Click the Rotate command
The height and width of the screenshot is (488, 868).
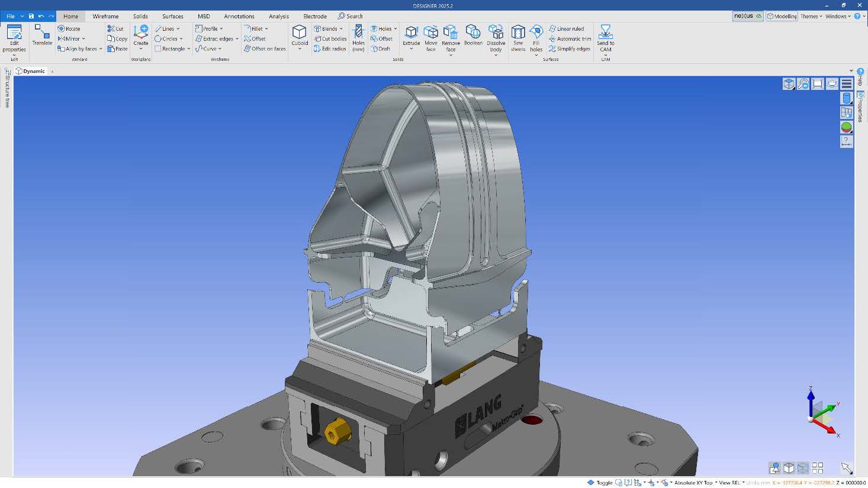(69, 28)
